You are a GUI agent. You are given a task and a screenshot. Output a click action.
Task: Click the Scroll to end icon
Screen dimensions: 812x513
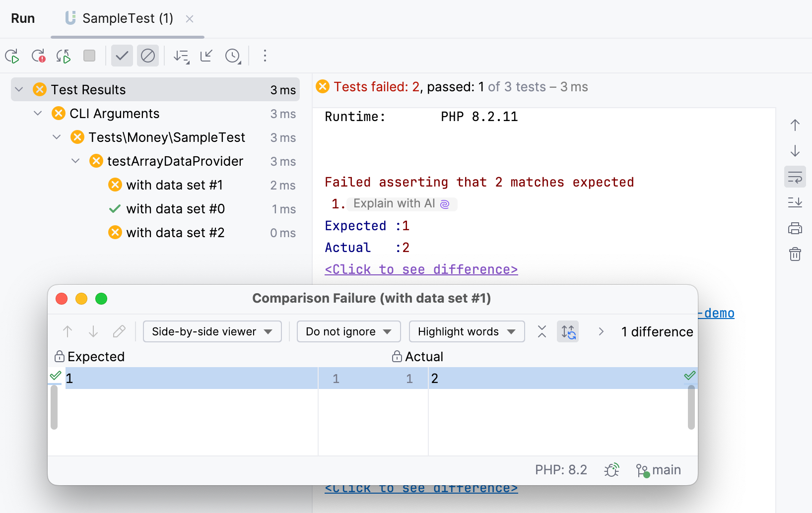[795, 202]
